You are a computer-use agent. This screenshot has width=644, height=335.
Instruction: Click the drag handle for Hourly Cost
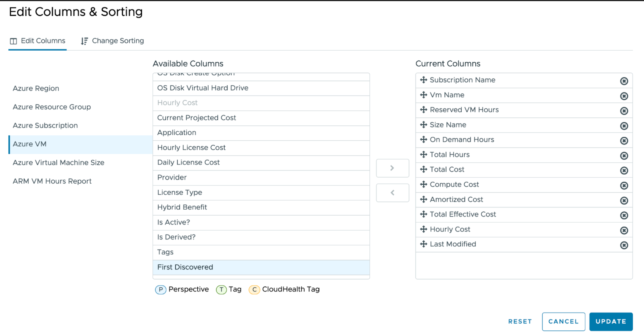coord(424,229)
